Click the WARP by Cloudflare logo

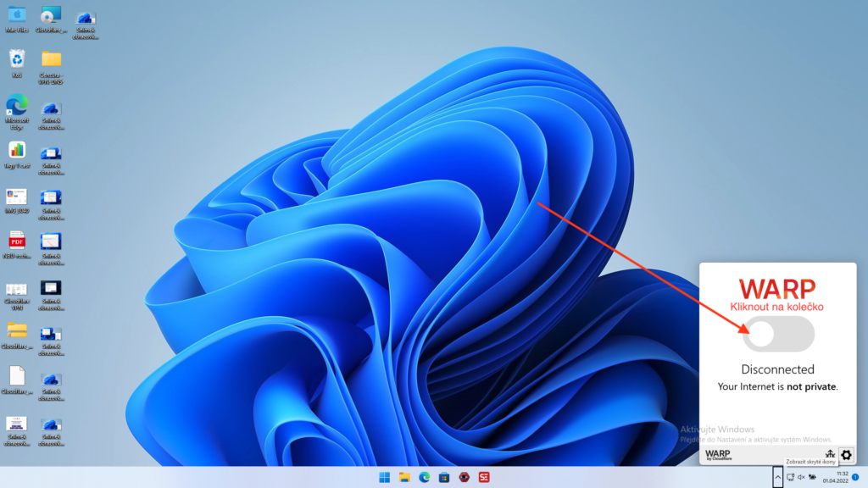click(x=718, y=455)
